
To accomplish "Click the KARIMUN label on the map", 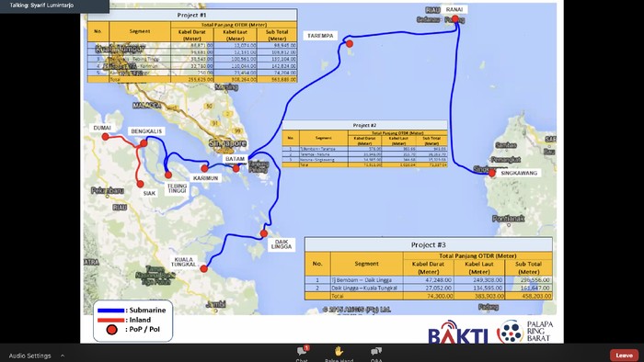I will point(205,178).
